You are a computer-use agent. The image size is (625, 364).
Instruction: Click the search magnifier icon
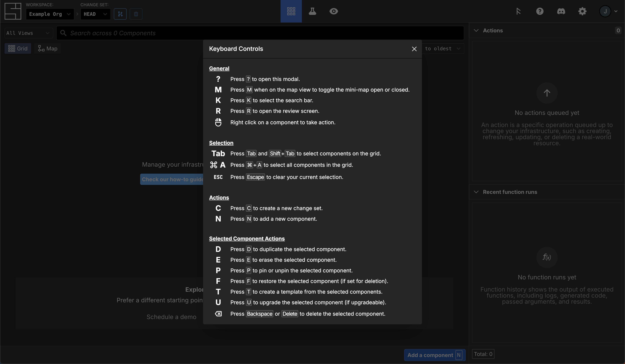63,33
